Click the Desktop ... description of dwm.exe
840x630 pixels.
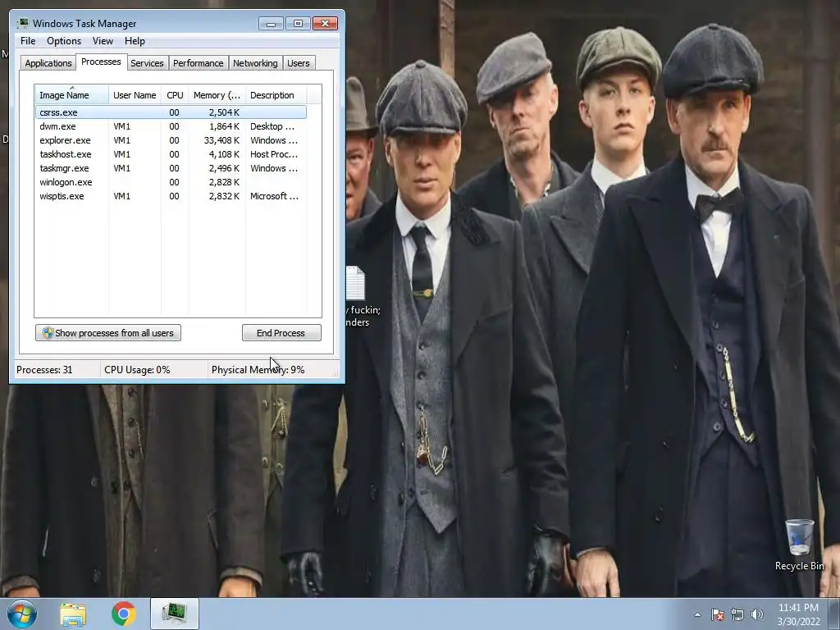pyautogui.click(x=272, y=126)
